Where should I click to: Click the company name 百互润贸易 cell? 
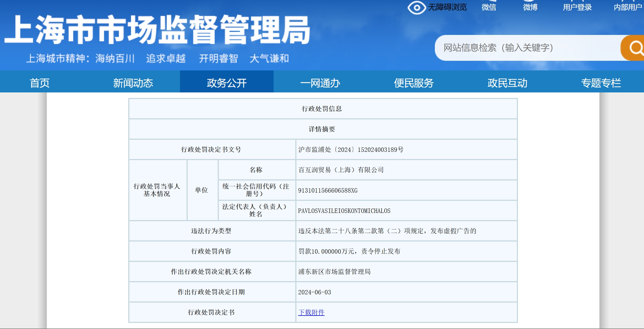341,170
